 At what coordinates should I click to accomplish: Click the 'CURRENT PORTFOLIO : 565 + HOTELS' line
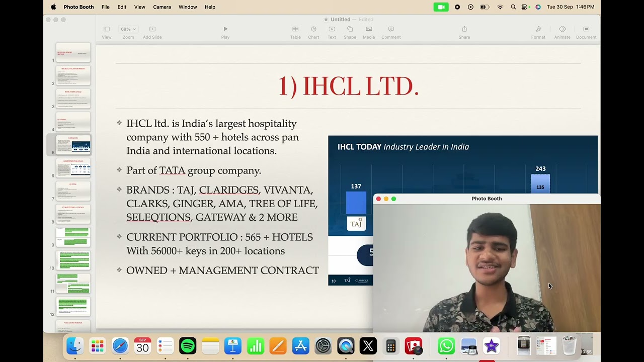tap(219, 237)
